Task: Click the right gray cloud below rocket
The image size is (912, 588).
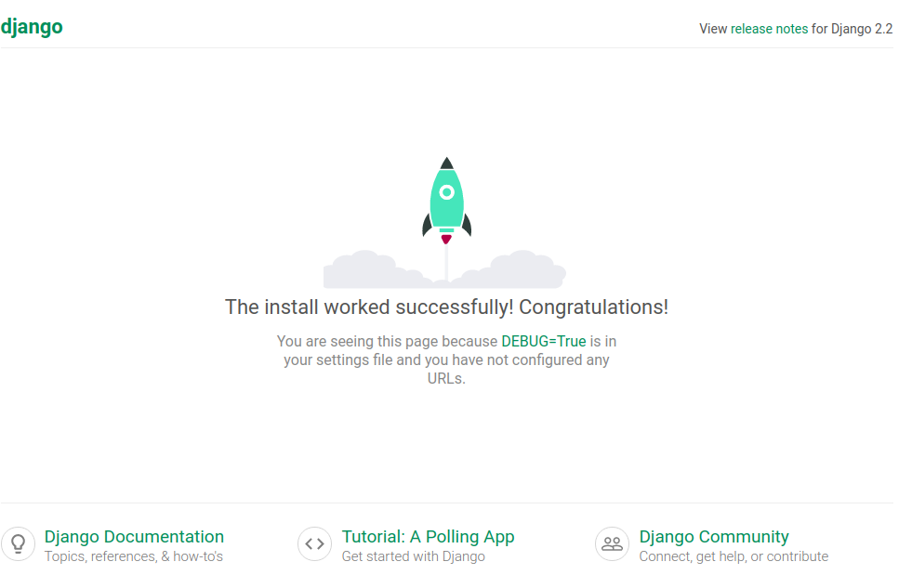Action: [521, 271]
